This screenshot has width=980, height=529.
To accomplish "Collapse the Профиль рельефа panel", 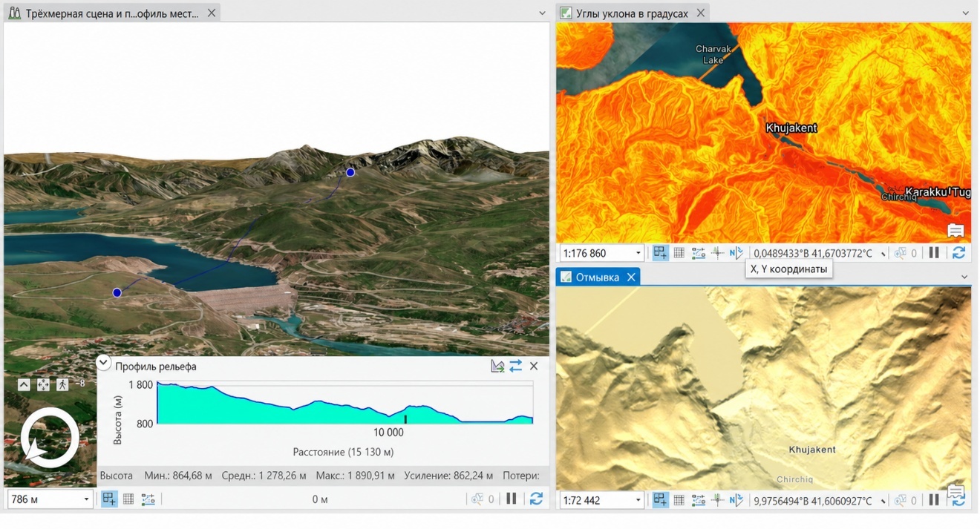I will click(104, 364).
